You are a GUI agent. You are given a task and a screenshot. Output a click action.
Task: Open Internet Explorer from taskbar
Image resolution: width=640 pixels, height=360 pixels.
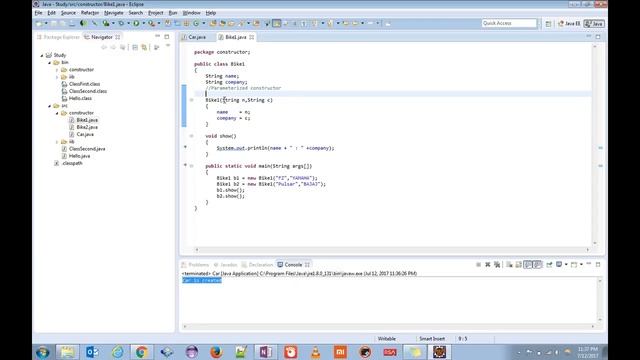click(x=118, y=352)
